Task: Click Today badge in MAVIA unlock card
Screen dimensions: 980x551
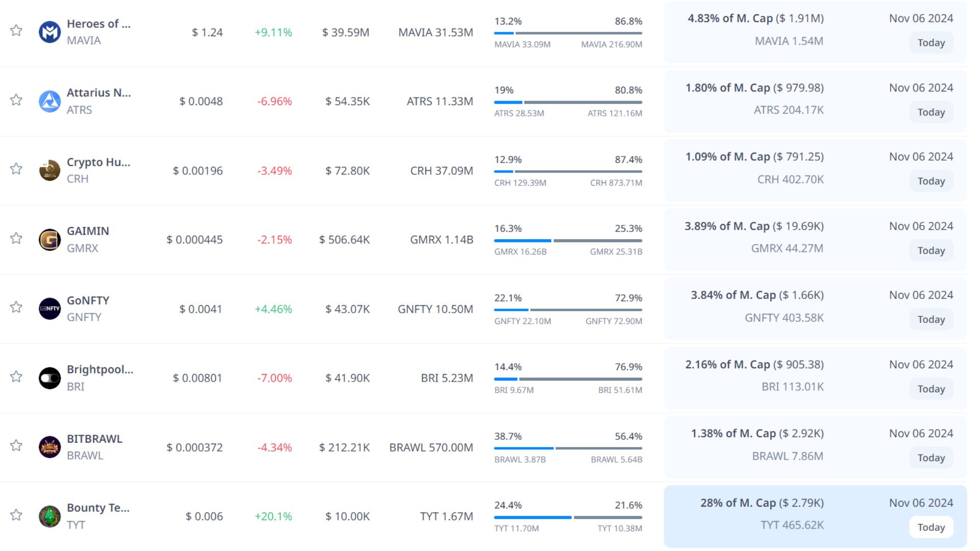Action: point(930,43)
